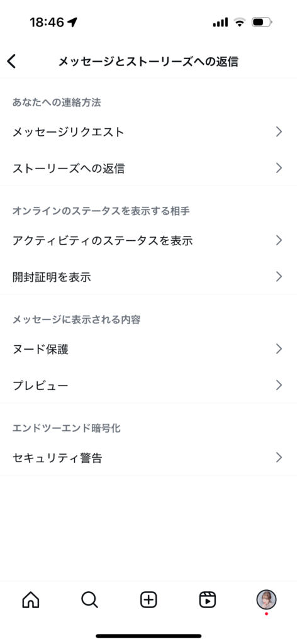Open the Search magnifier icon
Screen dimensions: 297x644
(89, 600)
